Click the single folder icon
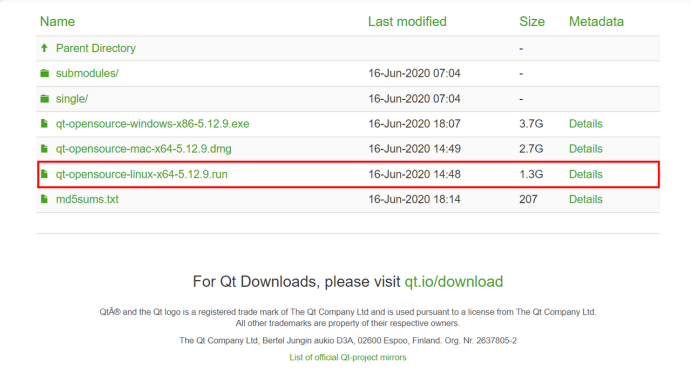 [x=45, y=98]
